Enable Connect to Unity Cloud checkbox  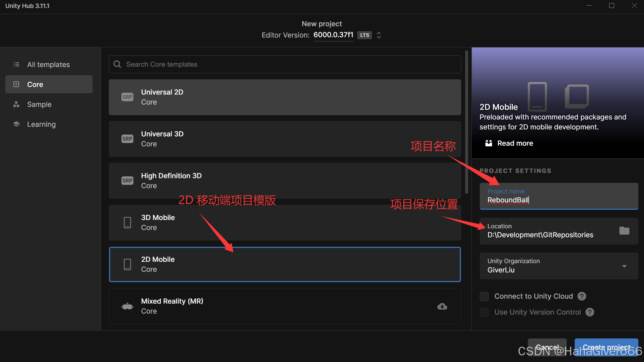(484, 296)
